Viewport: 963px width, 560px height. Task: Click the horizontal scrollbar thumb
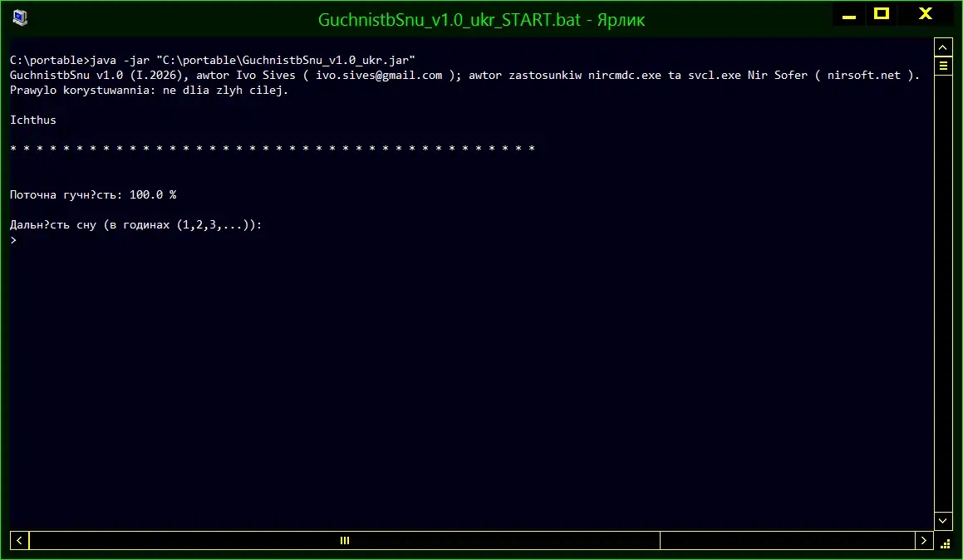345,540
